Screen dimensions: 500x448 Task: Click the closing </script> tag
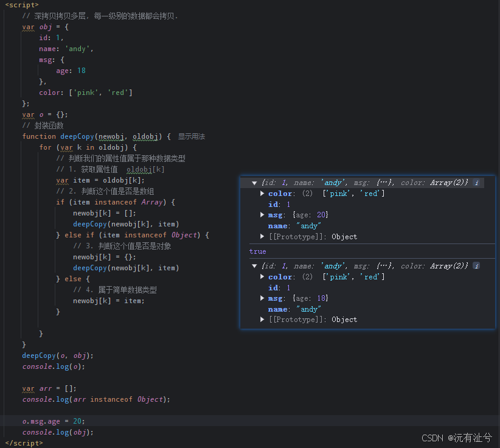click(x=24, y=443)
